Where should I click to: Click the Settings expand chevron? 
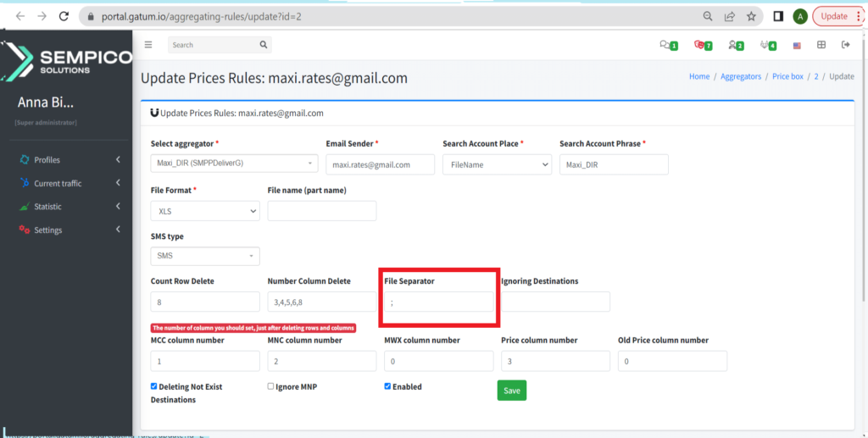pos(118,229)
